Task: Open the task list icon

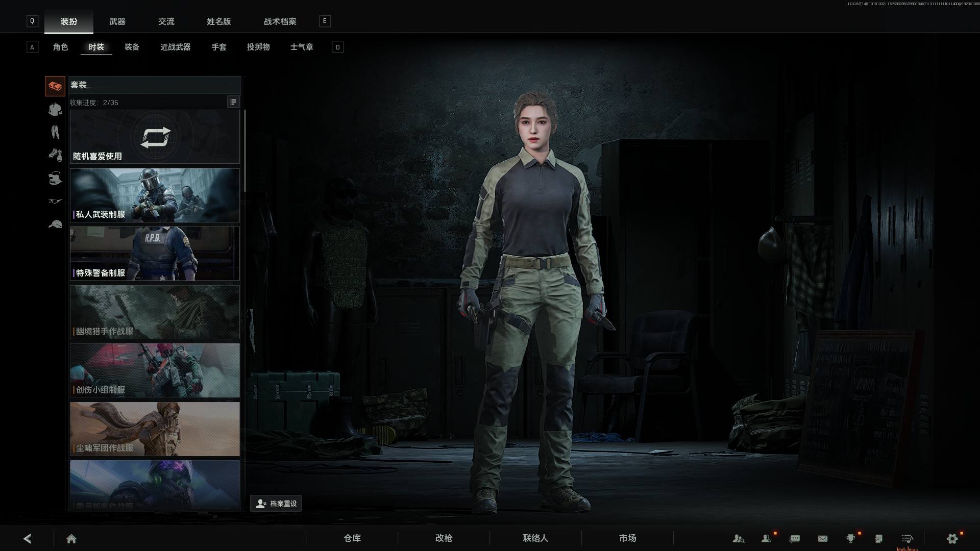Action: pyautogui.click(x=907, y=538)
